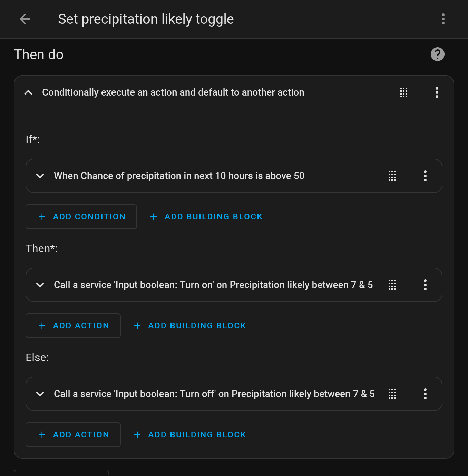Click drag handle of the Turn on action
The width and height of the screenshot is (468, 476).
392,285
